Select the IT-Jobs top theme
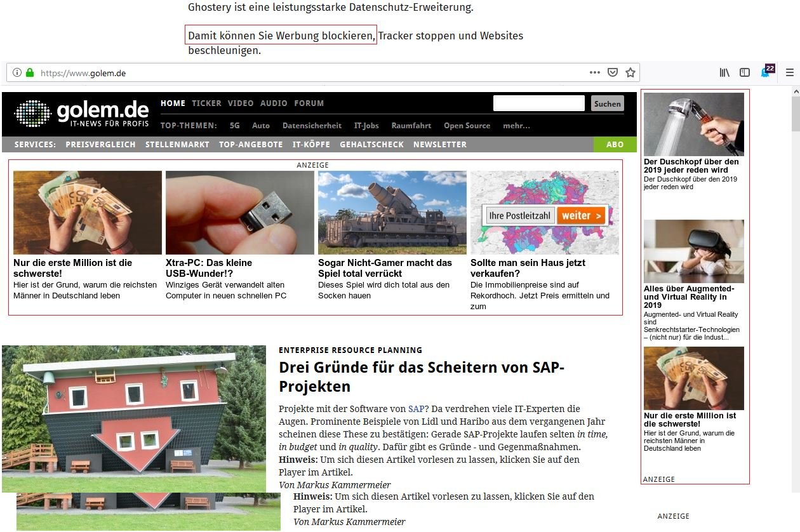Image resolution: width=800 pixels, height=532 pixels. tap(366, 126)
